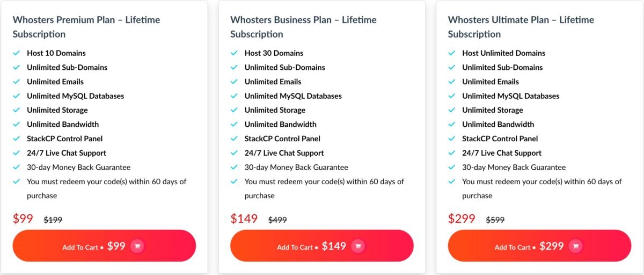Add Business Plan to cart for $149
The height and width of the screenshot is (275, 644).
321,246
